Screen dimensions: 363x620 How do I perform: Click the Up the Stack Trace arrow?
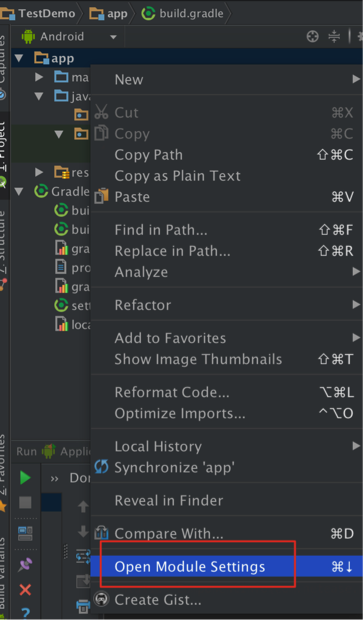[x=83, y=507]
